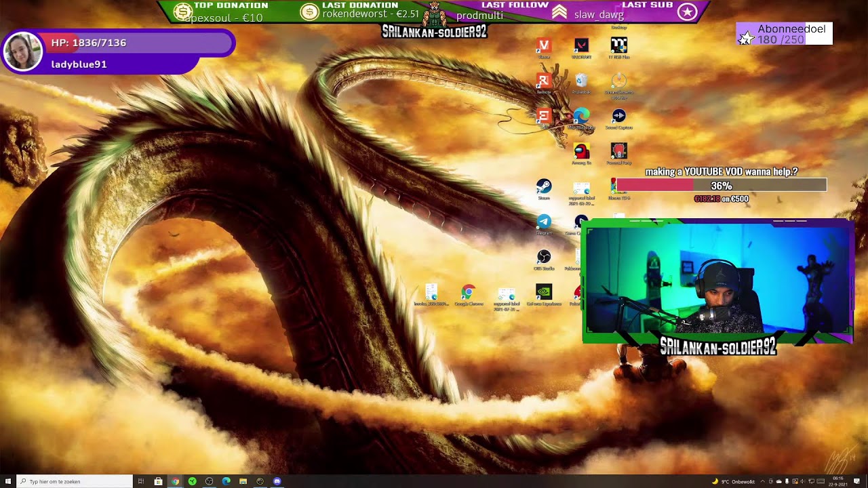Open the Windows Start menu
Viewport: 868px width, 488px height.
click(7, 481)
